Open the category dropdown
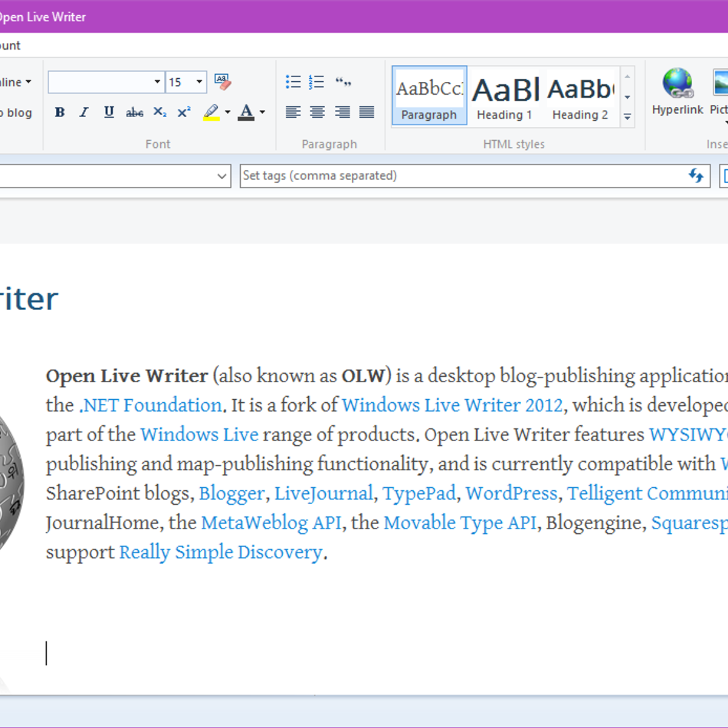 point(221,177)
